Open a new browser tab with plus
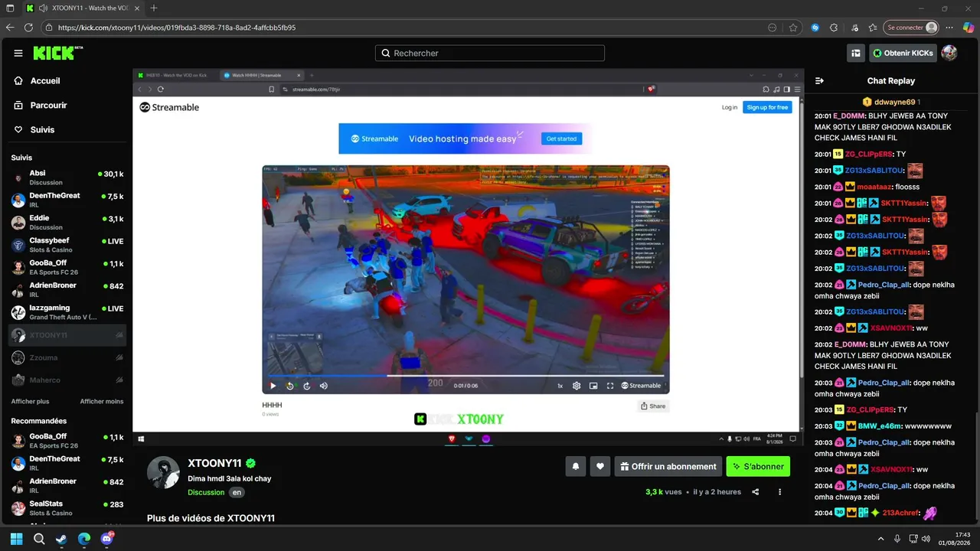Screen dimensions: 980x551 click(154, 8)
